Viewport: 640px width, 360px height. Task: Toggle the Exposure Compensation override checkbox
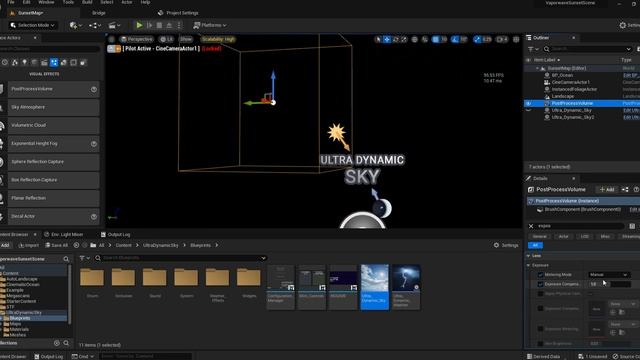[540, 284]
